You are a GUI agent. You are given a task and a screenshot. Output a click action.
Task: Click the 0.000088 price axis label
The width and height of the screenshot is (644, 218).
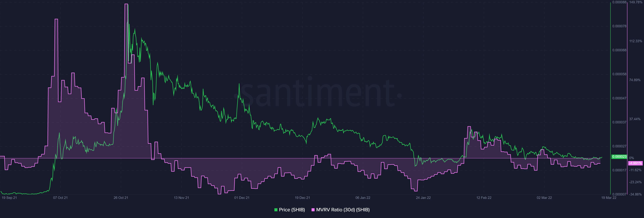click(619, 2)
